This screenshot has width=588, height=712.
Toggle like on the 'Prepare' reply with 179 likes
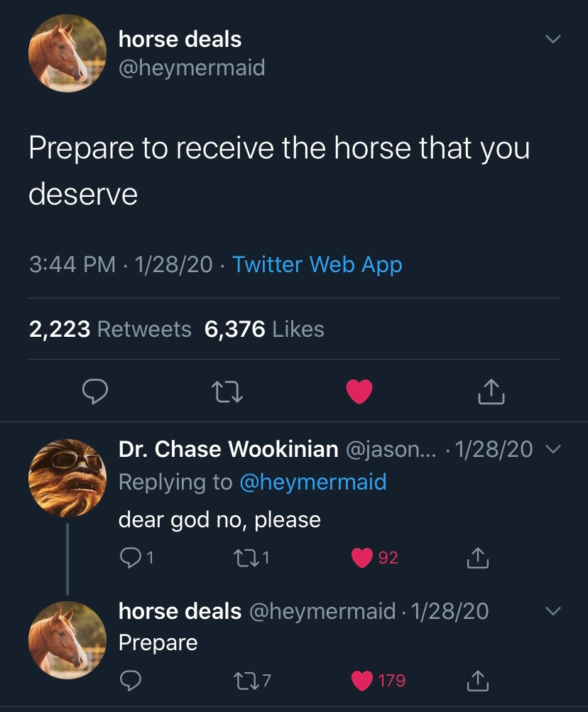(363, 681)
